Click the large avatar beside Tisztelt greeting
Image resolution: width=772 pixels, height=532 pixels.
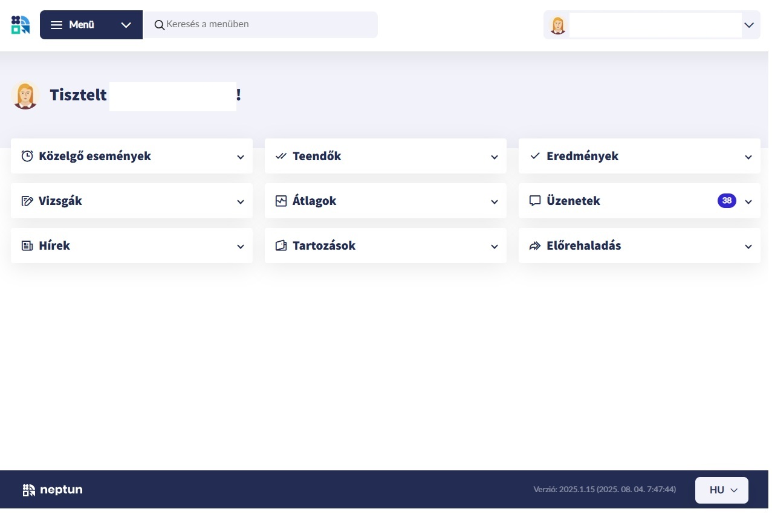point(25,96)
